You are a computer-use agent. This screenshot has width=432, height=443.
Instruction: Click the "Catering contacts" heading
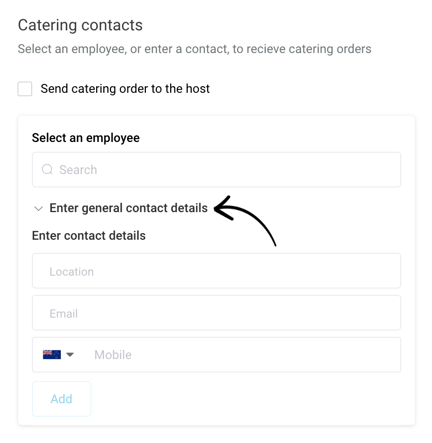pyautogui.click(x=80, y=25)
